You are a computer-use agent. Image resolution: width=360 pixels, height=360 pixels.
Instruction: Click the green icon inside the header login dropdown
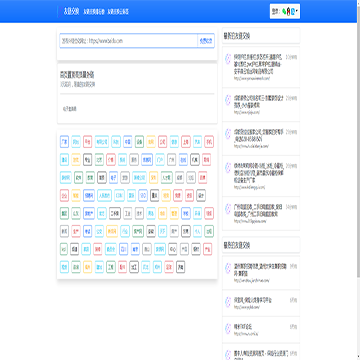[x=284, y=12]
